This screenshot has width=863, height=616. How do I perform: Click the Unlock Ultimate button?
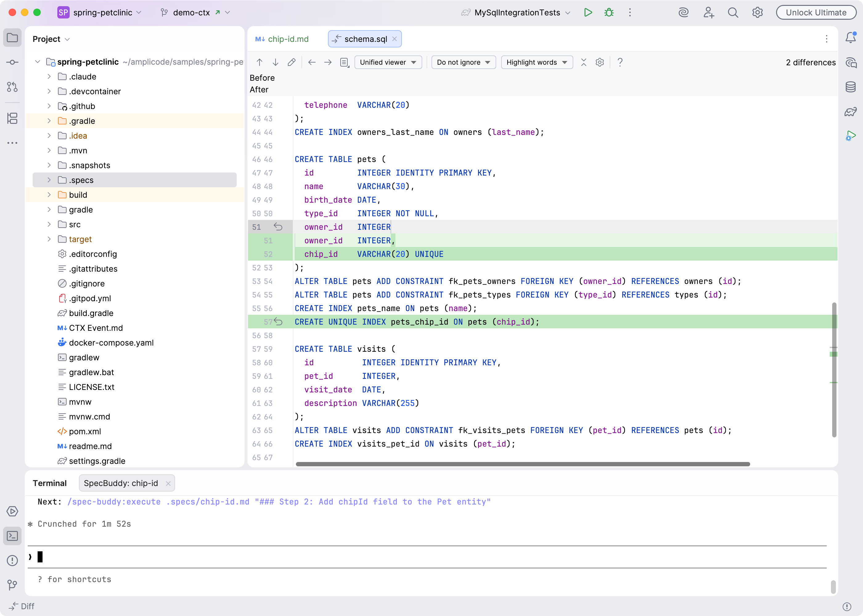pos(816,13)
